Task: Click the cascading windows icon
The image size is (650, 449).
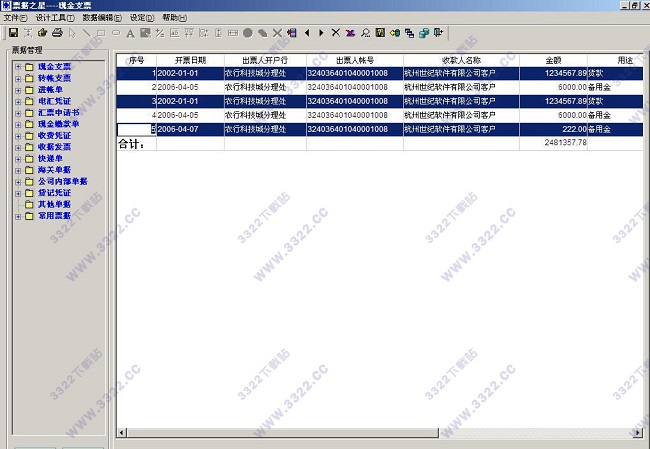Action: click(x=409, y=33)
